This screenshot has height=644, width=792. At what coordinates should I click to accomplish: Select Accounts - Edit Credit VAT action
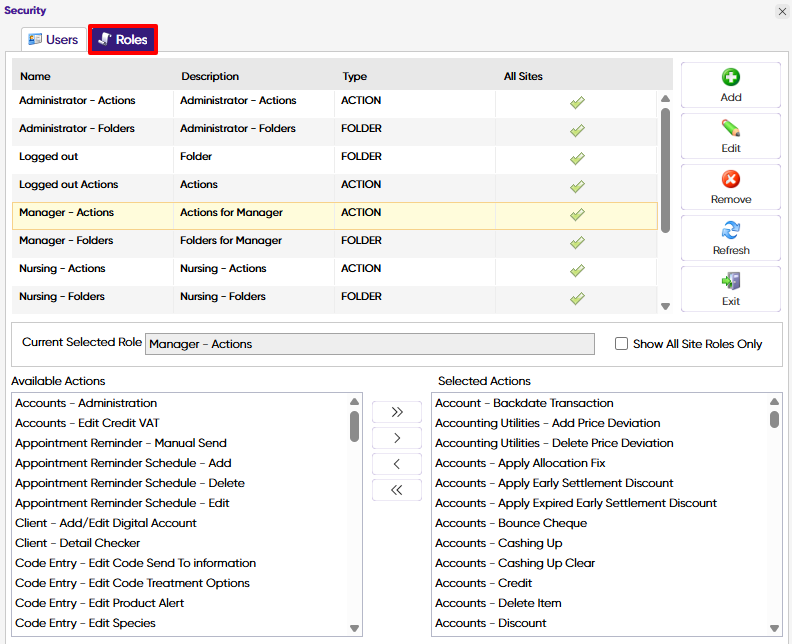[x=87, y=423]
